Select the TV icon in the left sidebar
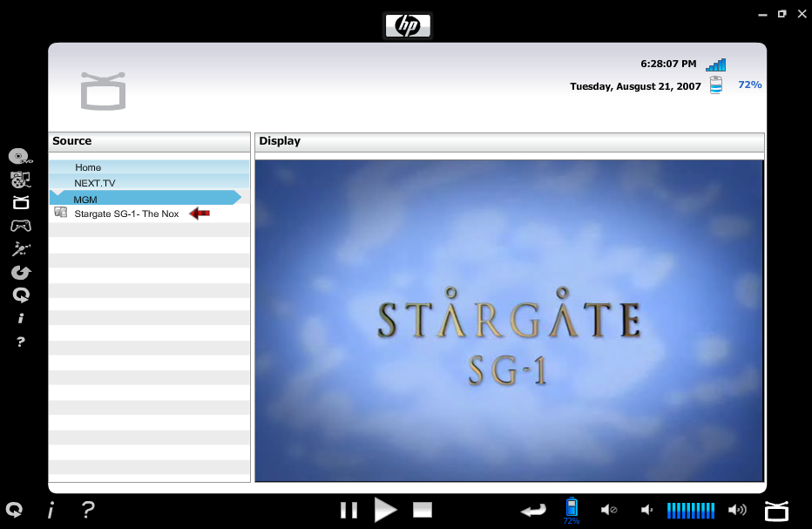Screen dimensions: 812x529 21,202
